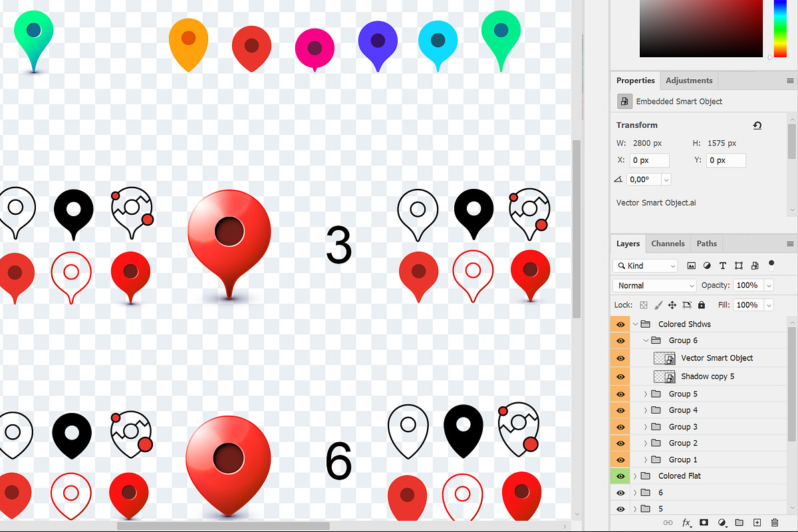
Task: Hide the Colored Shdws group
Action: coord(620,325)
